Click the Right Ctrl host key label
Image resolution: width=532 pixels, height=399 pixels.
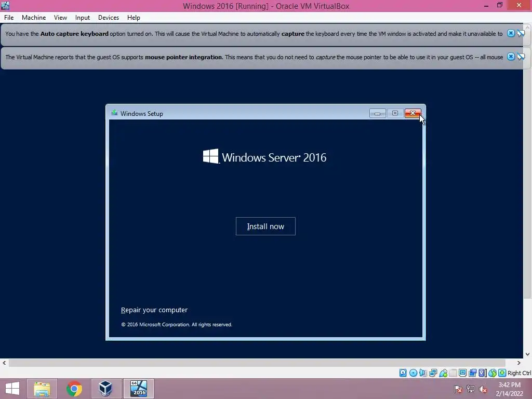click(519, 373)
